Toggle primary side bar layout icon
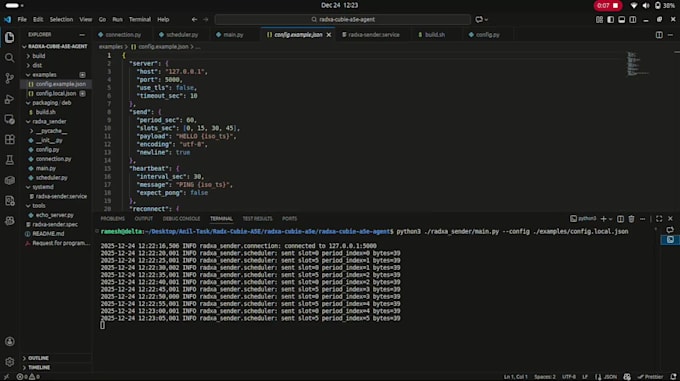Screen dimensions: 680x381 tap(611, 20)
